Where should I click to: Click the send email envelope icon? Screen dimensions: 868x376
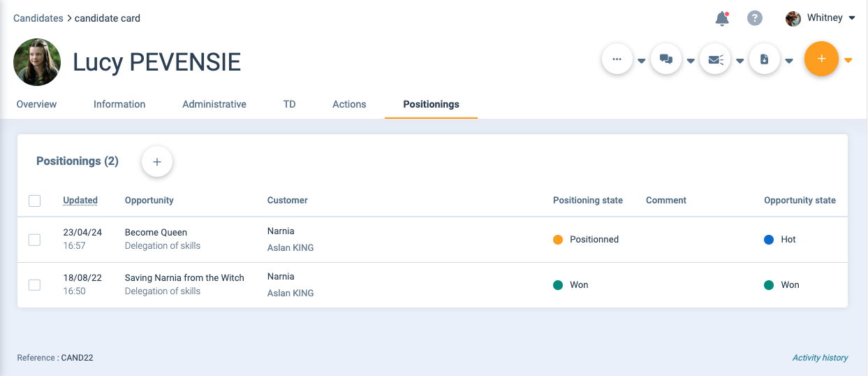[x=715, y=59]
